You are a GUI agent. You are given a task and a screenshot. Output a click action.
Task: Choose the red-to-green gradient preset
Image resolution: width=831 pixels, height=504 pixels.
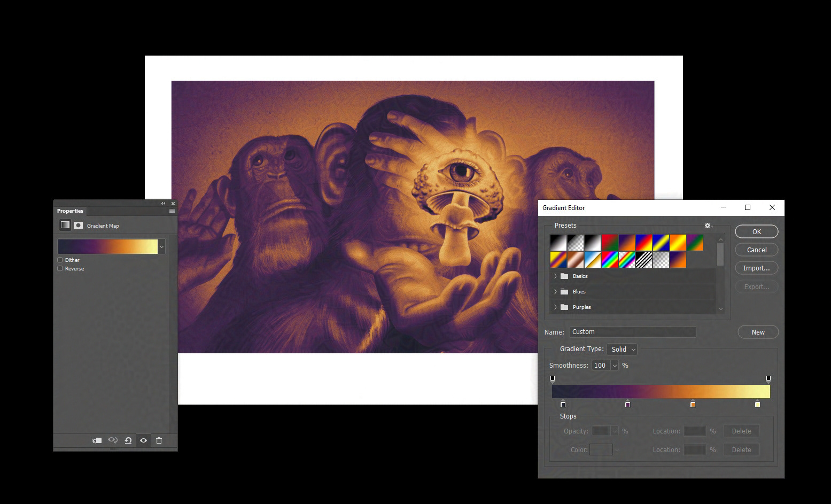point(610,243)
